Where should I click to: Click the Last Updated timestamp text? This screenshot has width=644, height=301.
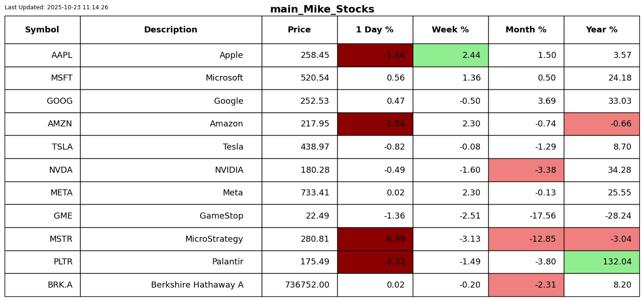(57, 7)
